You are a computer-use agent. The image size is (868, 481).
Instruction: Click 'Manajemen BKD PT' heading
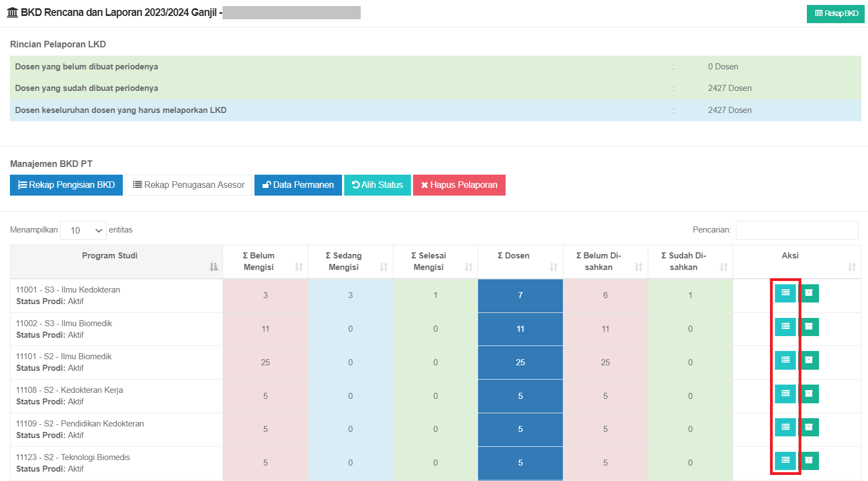pos(51,164)
